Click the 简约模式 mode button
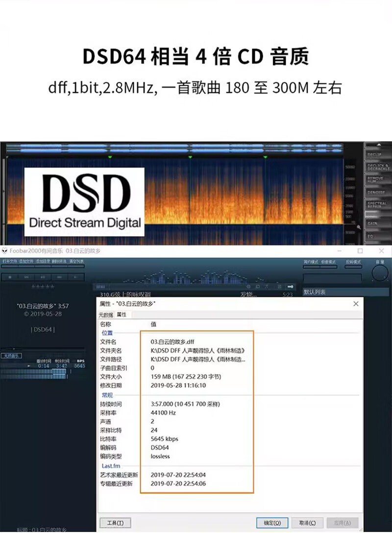The width and height of the screenshot is (392, 533). [311, 262]
